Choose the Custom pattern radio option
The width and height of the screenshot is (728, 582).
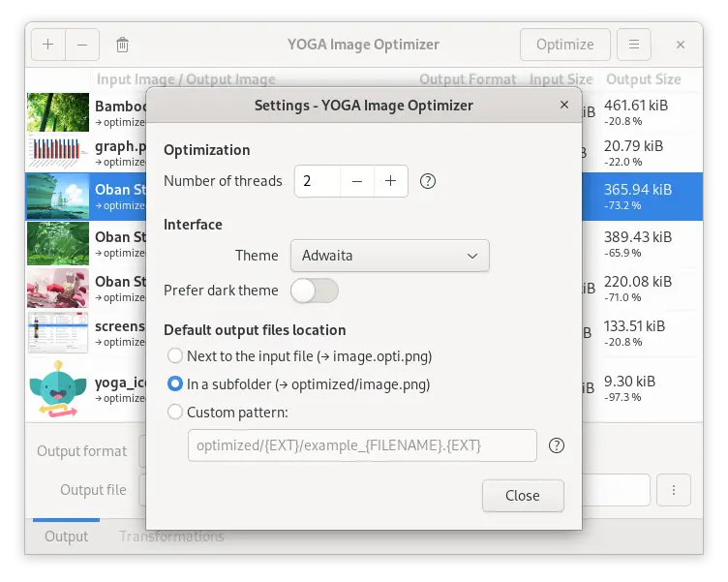tap(175, 412)
